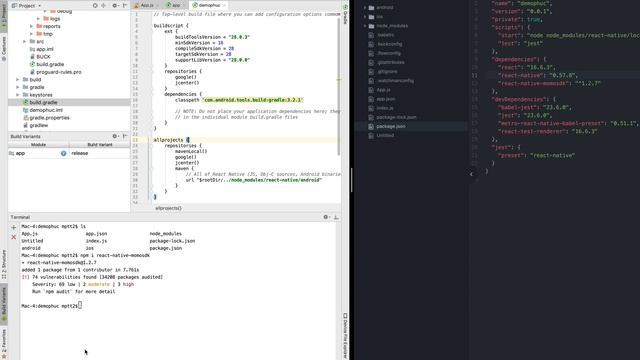Viewport: 640px width, 360px height.
Task: Hide the Terminal panel with its hide icon
Action: point(336,217)
